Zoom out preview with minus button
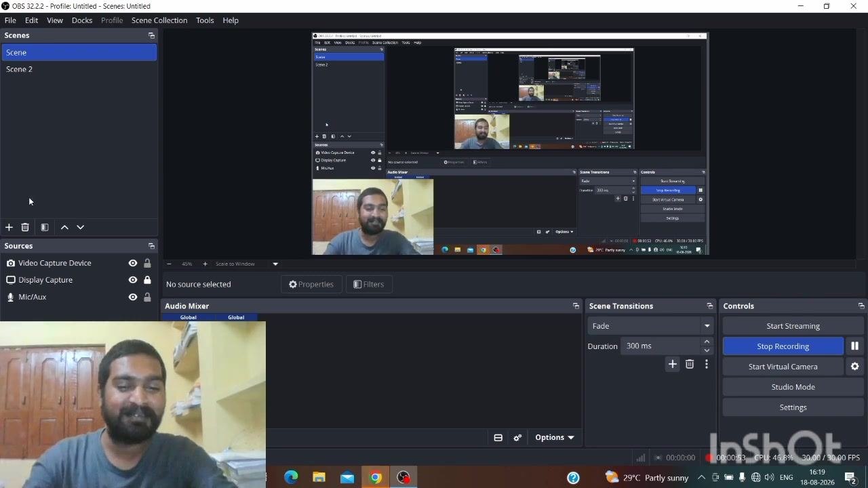Screen dimensions: 868x488 click(169, 264)
